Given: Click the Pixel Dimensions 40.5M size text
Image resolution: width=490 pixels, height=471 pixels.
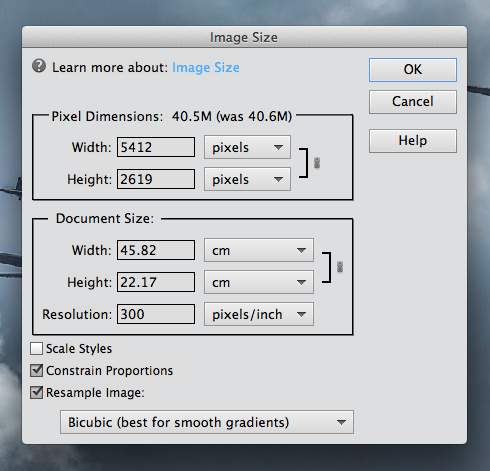Looking at the screenshot, I should (x=232, y=117).
